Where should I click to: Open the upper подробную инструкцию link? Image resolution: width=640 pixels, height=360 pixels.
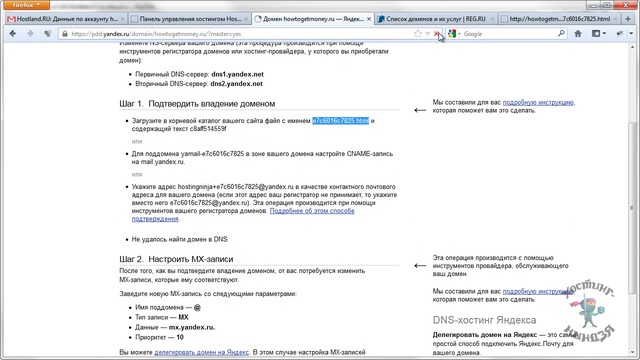click(x=538, y=102)
